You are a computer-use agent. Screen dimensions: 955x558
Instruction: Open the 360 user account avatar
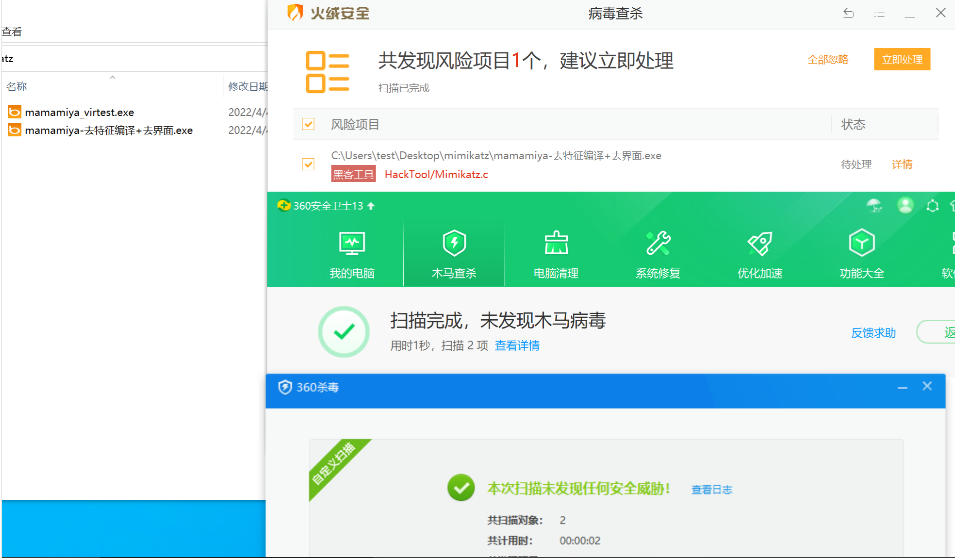[x=905, y=206]
